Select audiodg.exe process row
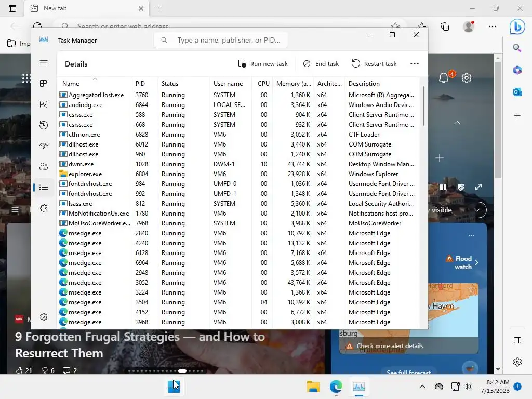532x399 pixels. (238, 105)
